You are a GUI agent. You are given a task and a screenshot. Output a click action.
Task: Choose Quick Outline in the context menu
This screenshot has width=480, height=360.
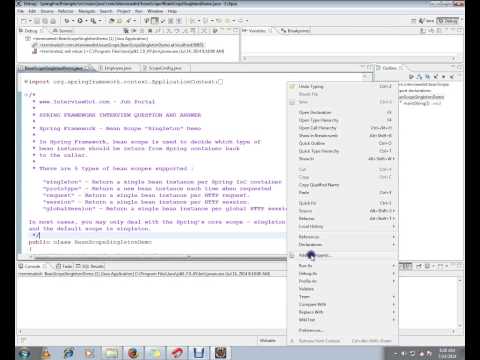tap(343, 143)
